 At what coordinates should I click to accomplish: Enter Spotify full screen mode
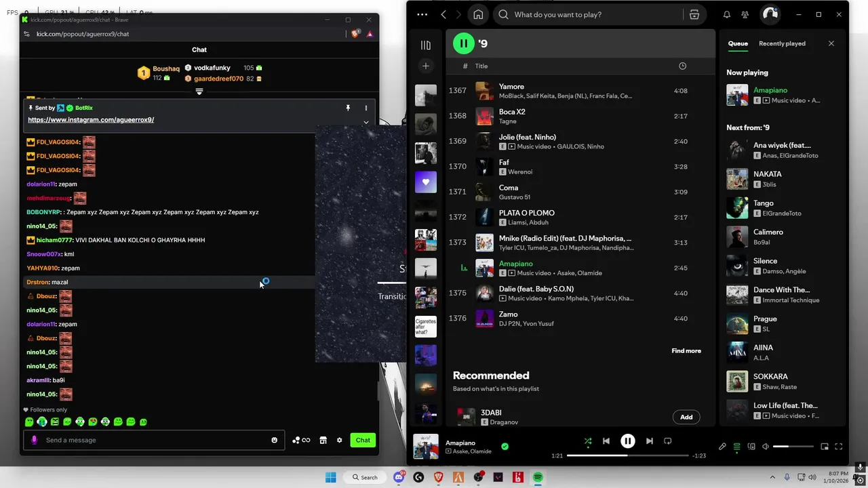click(x=839, y=447)
